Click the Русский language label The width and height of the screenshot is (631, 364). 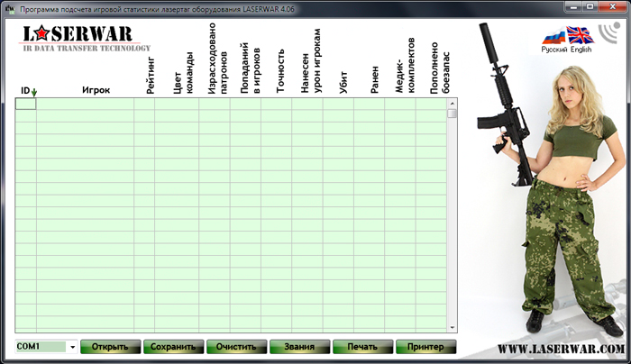[x=554, y=50]
